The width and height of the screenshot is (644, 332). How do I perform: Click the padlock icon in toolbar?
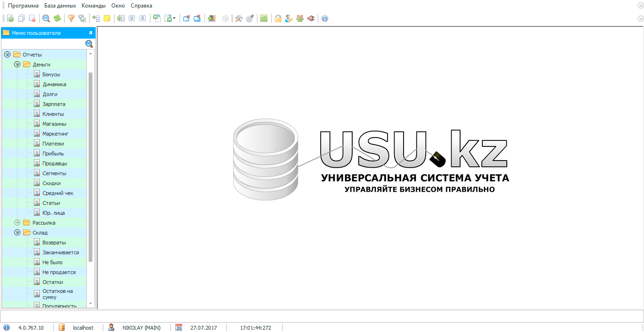coord(278,18)
